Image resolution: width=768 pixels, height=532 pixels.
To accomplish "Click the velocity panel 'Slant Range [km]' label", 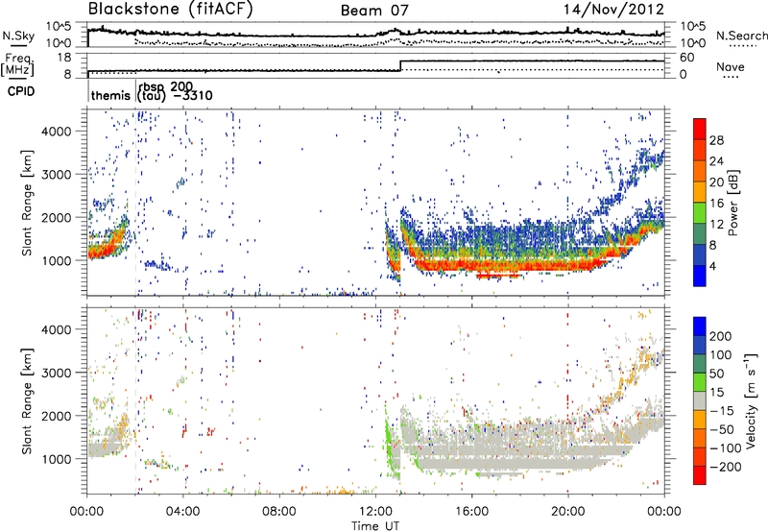I will tap(28, 400).
